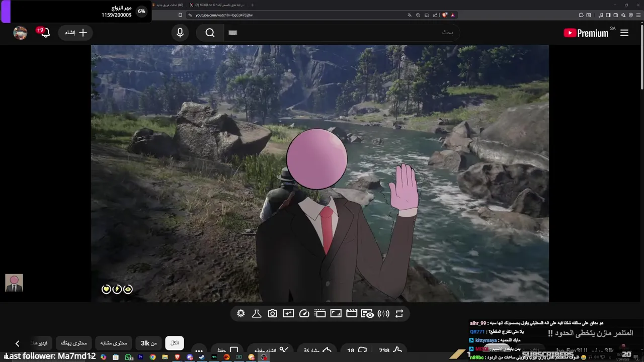Open WhatsApp from the taskbar
The height and width of the screenshot is (362, 644).
(128, 357)
